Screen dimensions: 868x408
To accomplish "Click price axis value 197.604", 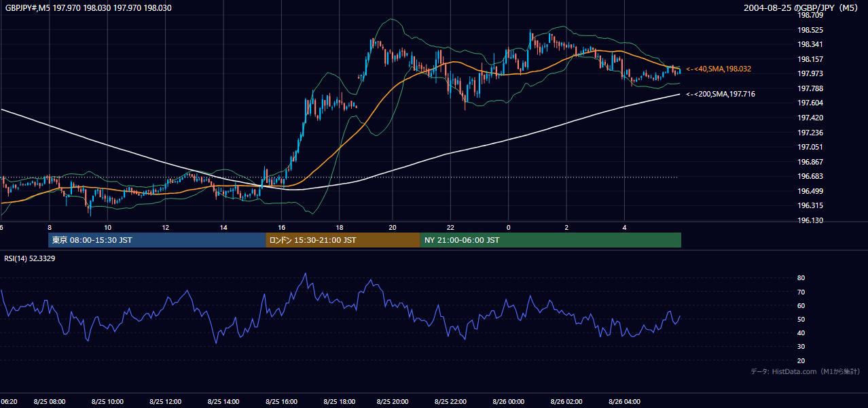I will point(810,103).
